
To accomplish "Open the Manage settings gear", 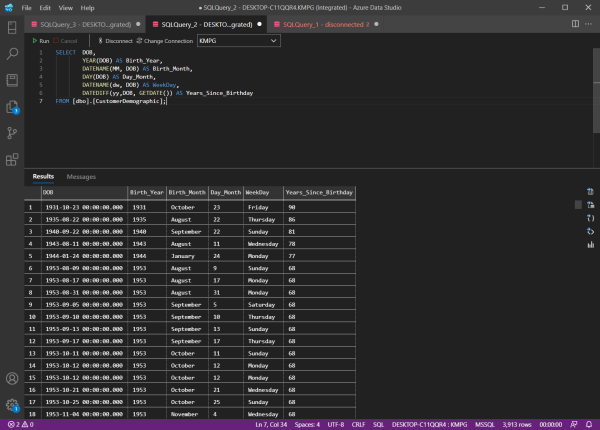I will [13, 404].
